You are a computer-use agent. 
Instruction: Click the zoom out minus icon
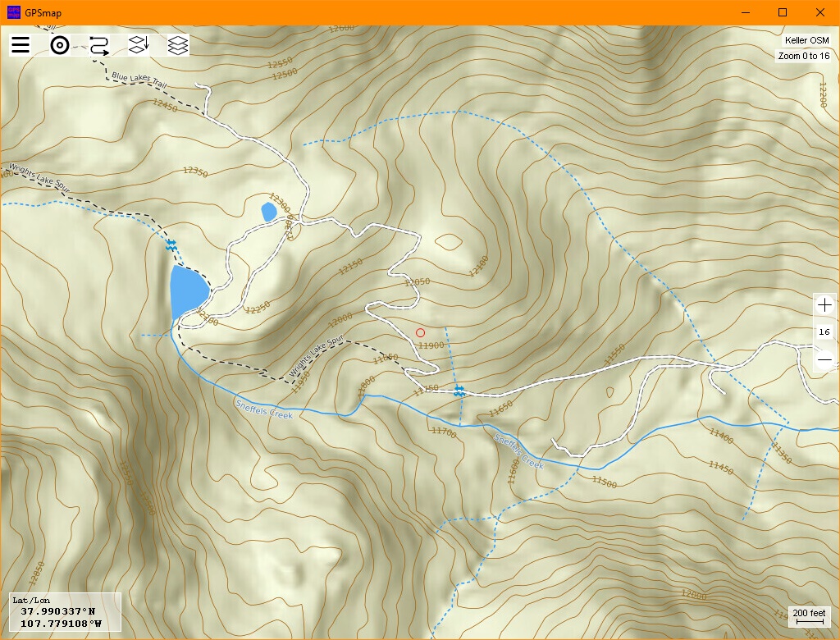pyautogui.click(x=824, y=359)
